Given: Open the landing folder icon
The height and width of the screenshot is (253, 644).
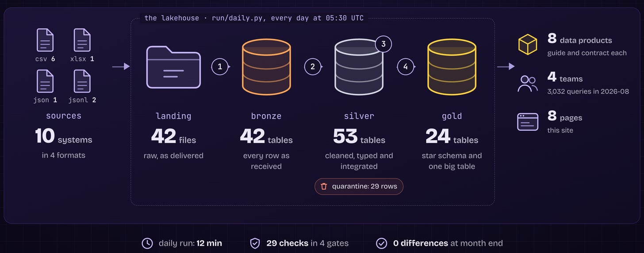Looking at the screenshot, I should pos(173,66).
